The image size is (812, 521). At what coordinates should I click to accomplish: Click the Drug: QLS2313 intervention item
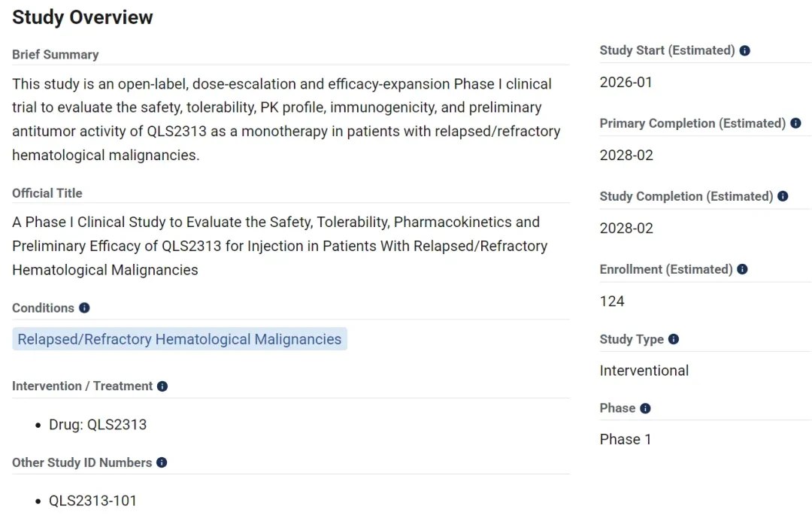pos(98,425)
